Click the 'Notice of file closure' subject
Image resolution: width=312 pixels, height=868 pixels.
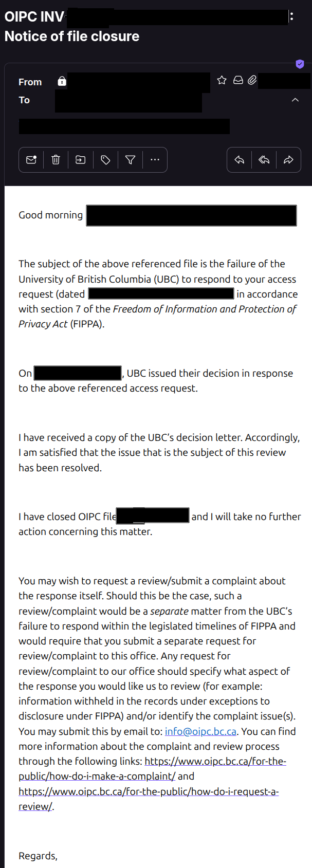pyautogui.click(x=72, y=36)
